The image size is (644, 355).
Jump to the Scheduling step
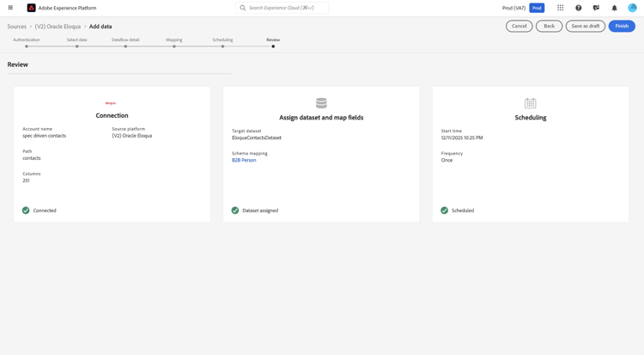click(222, 46)
